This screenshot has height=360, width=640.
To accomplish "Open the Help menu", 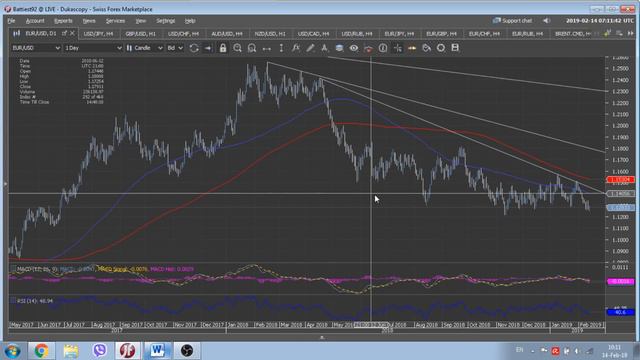I will coord(190,21).
